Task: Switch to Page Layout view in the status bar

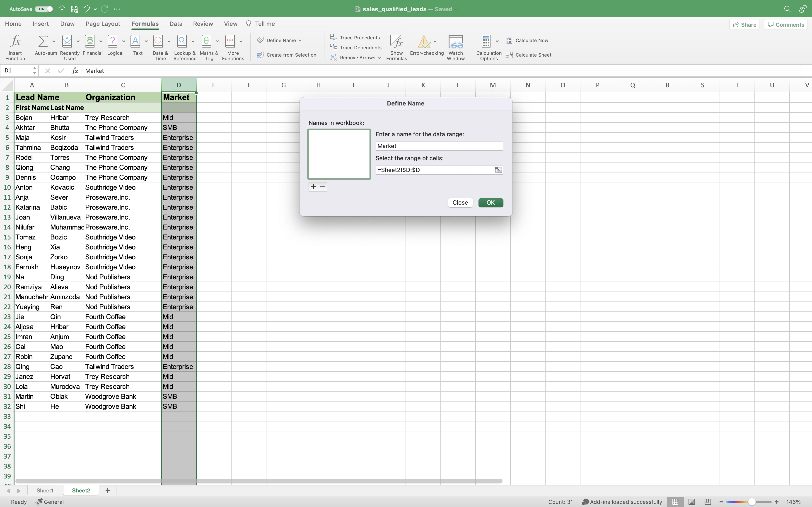Action: [691, 502]
